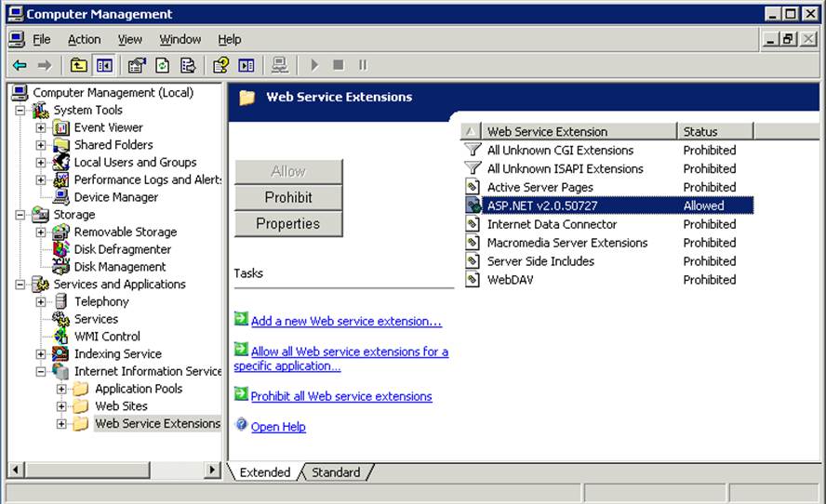
Task: Toggle the Show/Hide Console Tree toolbar icon
Action: pos(104,65)
